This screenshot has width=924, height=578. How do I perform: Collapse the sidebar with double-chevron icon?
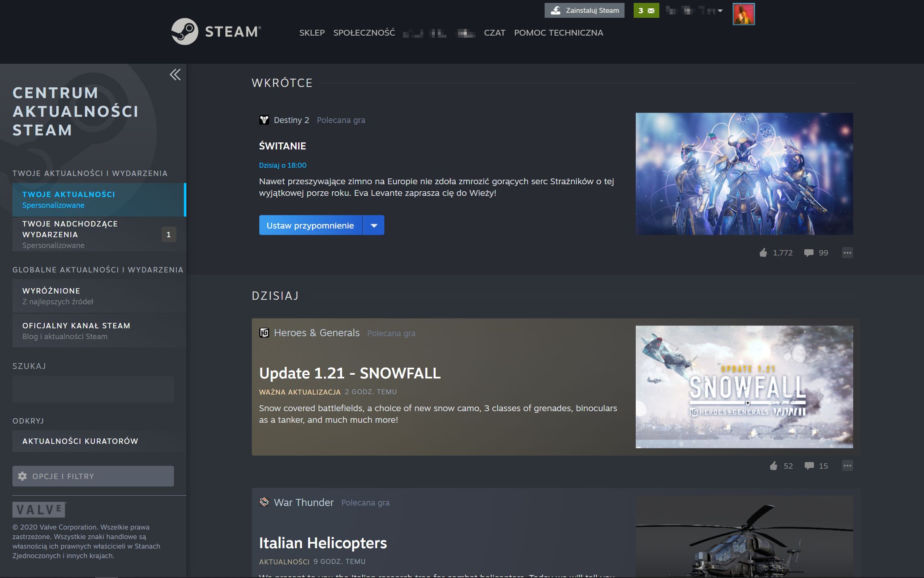(175, 75)
